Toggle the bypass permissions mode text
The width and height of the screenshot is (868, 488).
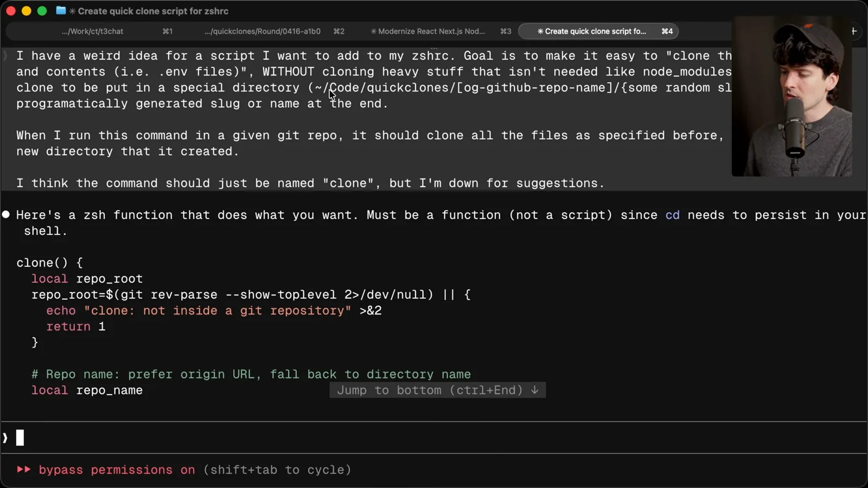117,470
